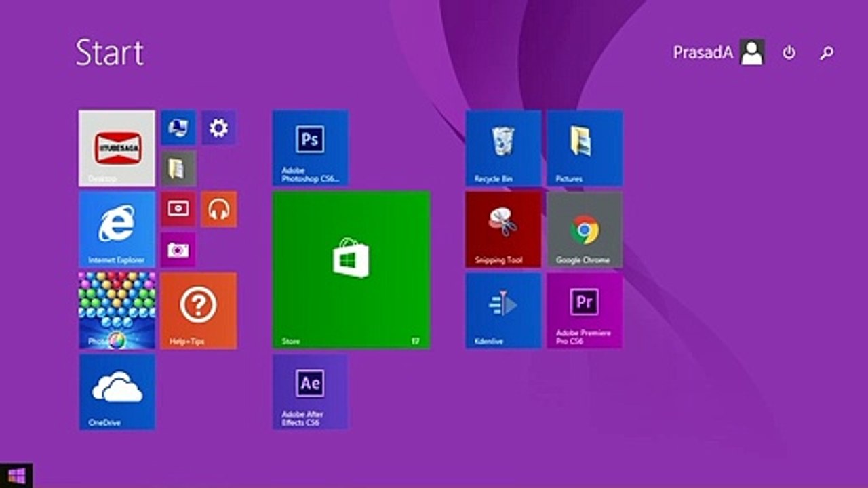Click the power options button
Image resolution: width=868 pixels, height=488 pixels.
pos(789,52)
